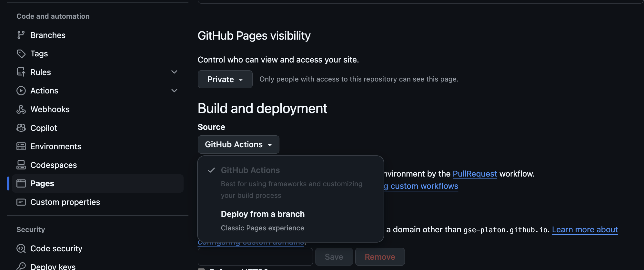Viewport: 644px width, 270px height.
Task: Select GitHub Actions source option
Action: pyautogui.click(x=290, y=182)
